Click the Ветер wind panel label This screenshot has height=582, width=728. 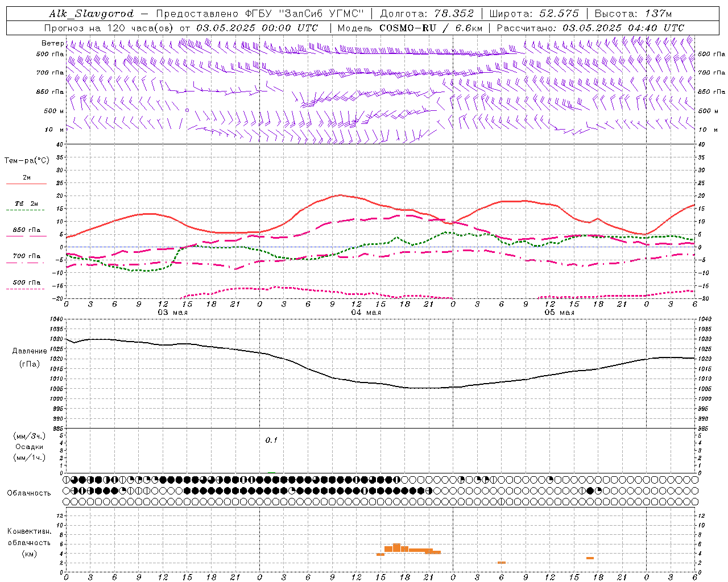pyautogui.click(x=52, y=43)
